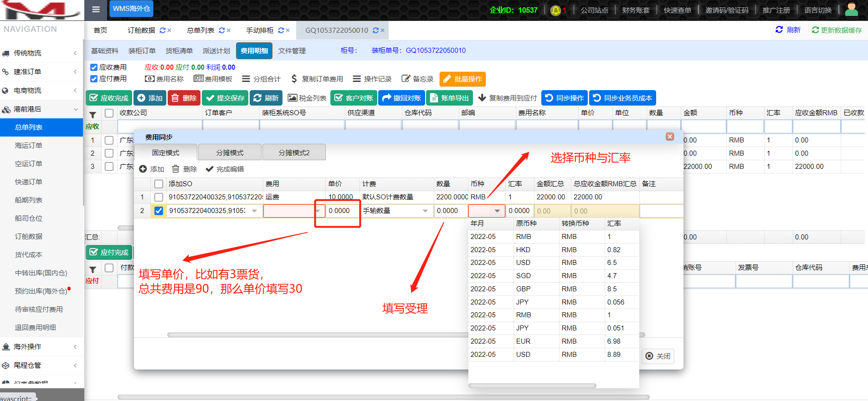The height and width of the screenshot is (401, 868).
Task: Click the 单价 input field in row 2
Action: 342,211
